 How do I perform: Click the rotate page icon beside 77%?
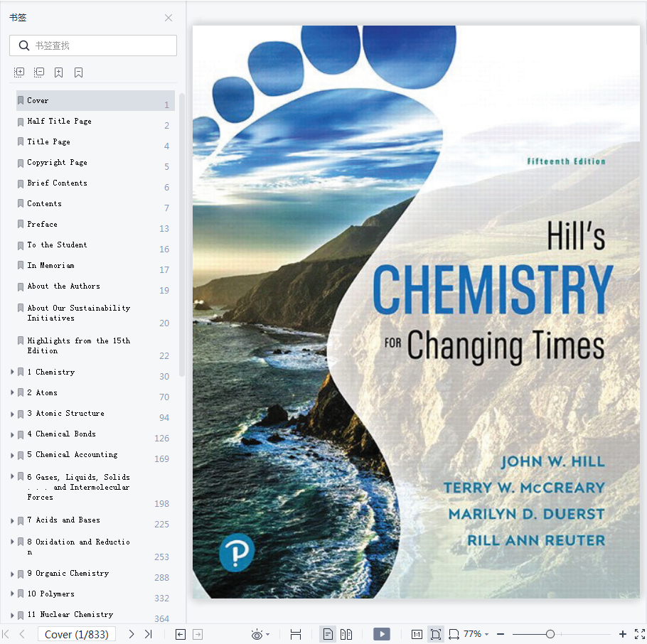pyautogui.click(x=454, y=634)
